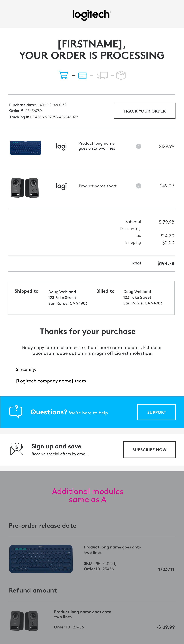
Task: Click the order number 123456789
Action: coord(33,111)
